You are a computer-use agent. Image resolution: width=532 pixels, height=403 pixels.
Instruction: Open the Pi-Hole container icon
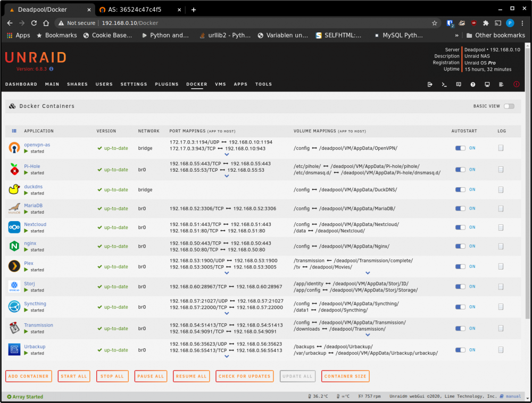point(14,169)
